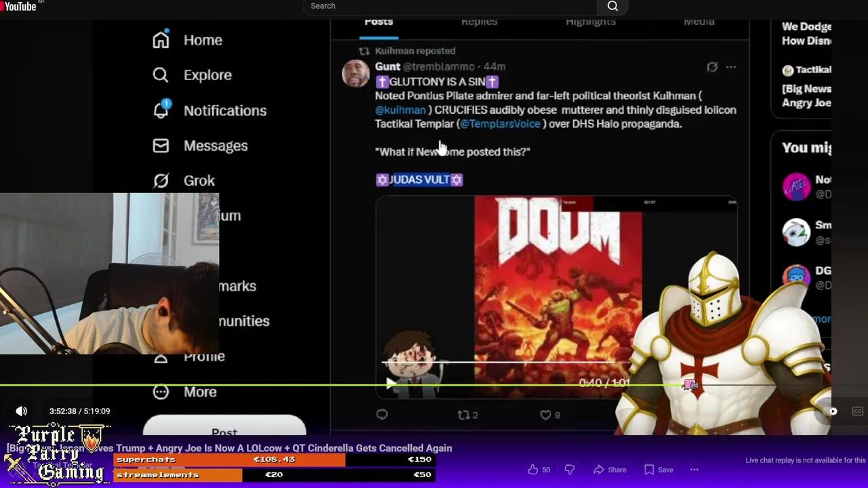Viewport: 868px width, 488px height.
Task: Open Explore in the X sidebar
Action: tap(193, 75)
